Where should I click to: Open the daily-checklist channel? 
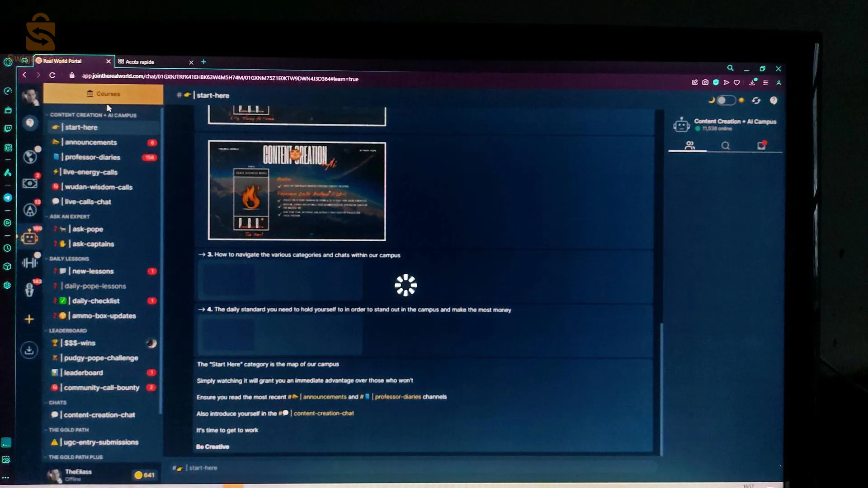coord(95,301)
